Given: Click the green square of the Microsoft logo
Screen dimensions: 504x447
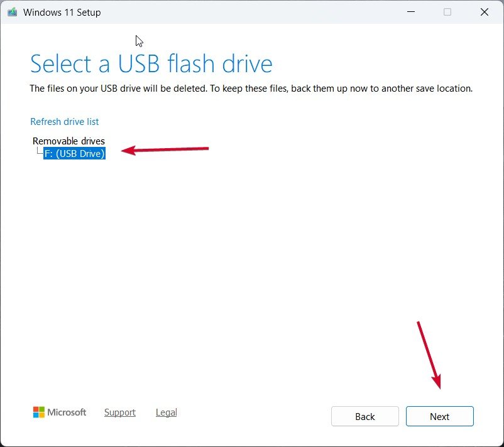Looking at the screenshot, I should click(41, 409).
